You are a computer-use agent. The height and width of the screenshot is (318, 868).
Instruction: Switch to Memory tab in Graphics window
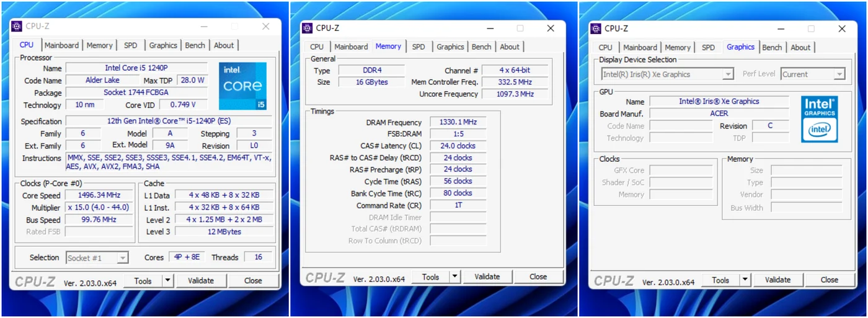point(678,47)
